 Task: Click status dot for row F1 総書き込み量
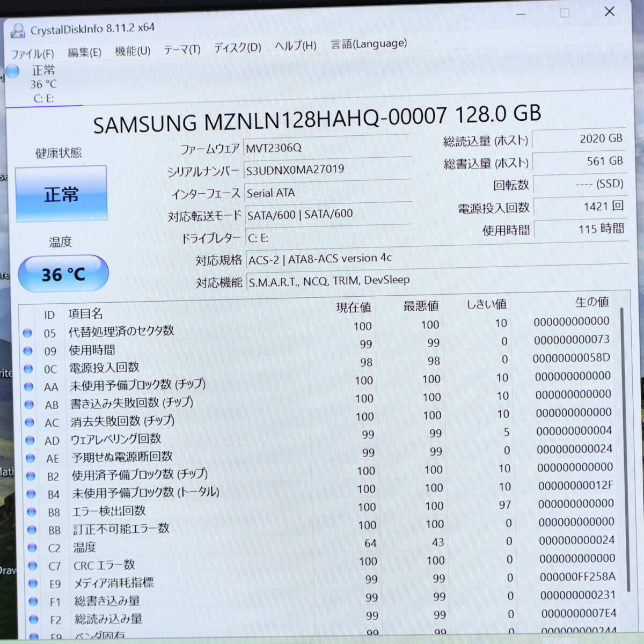click(33, 602)
